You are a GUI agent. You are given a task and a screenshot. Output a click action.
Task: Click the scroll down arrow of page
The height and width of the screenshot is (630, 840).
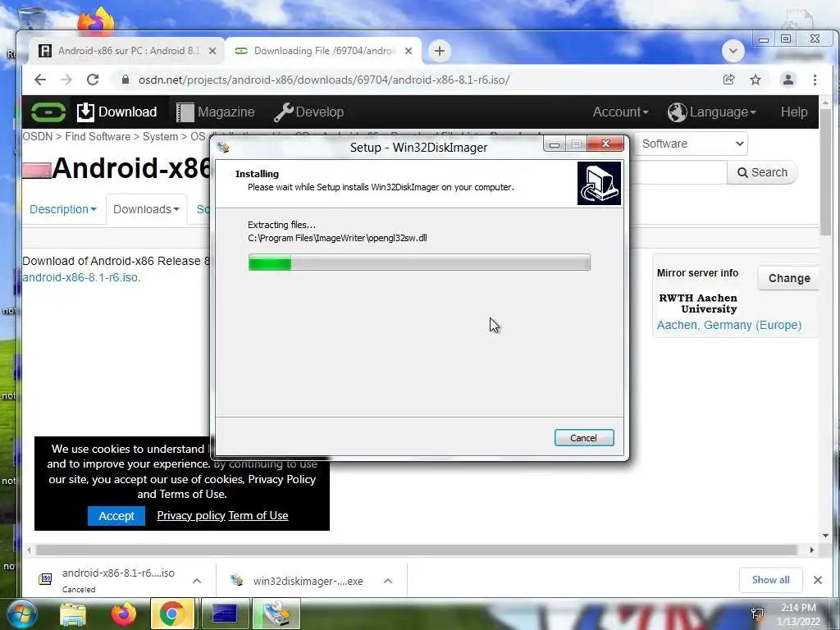click(x=825, y=535)
